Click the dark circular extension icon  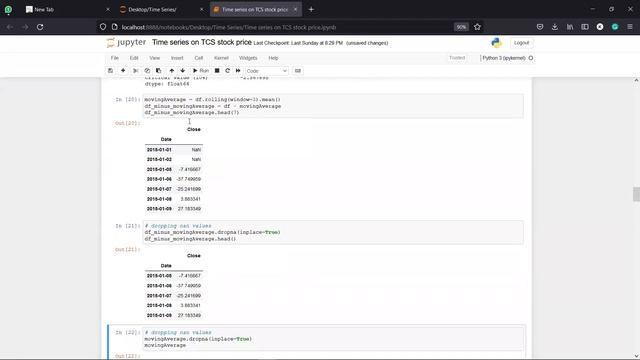600,27
